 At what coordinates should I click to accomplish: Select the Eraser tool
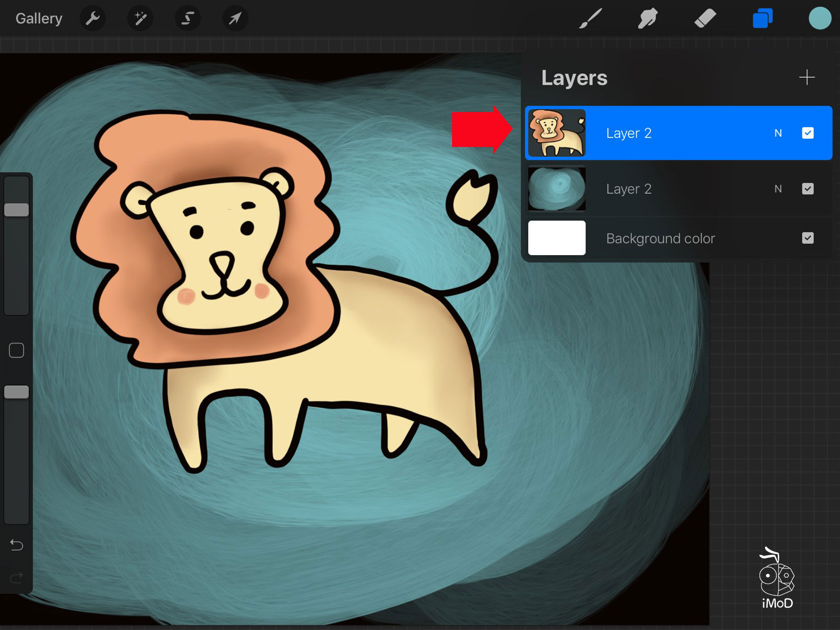pos(705,19)
